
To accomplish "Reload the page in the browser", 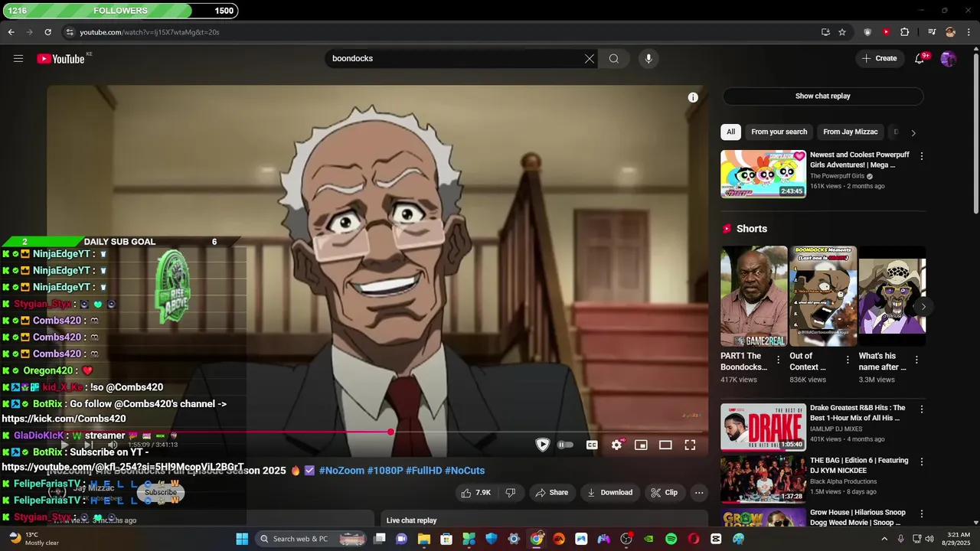I will [47, 32].
